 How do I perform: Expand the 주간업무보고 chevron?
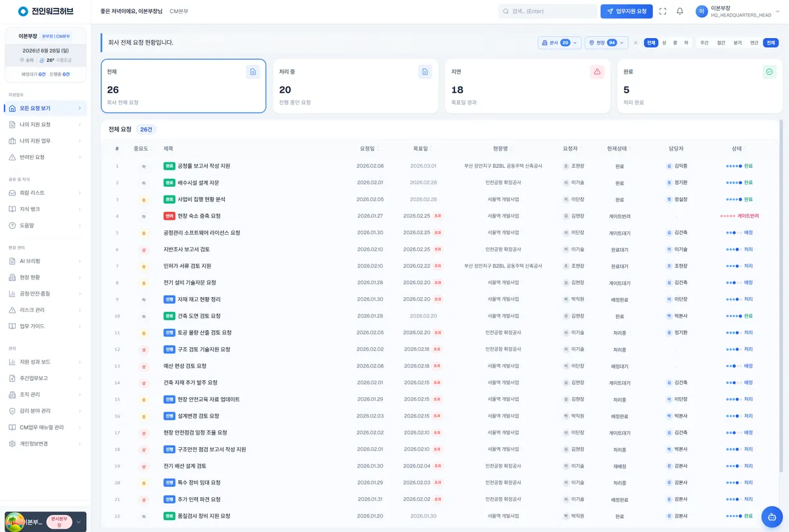click(x=80, y=378)
